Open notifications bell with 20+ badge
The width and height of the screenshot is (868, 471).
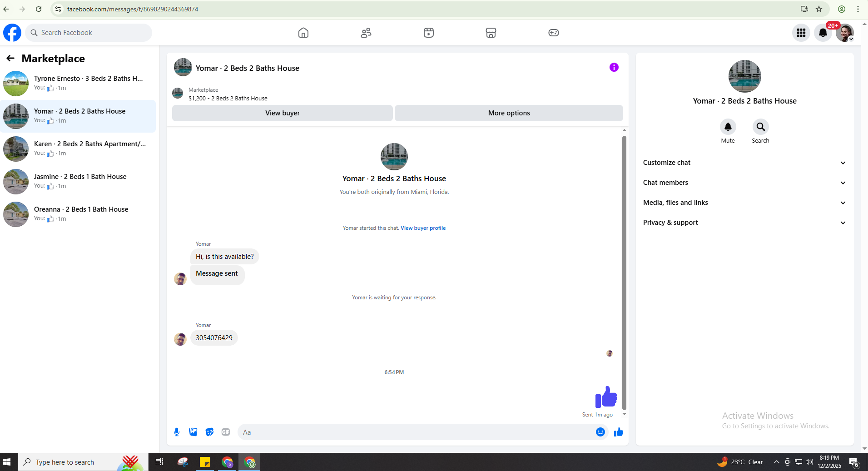pos(823,33)
